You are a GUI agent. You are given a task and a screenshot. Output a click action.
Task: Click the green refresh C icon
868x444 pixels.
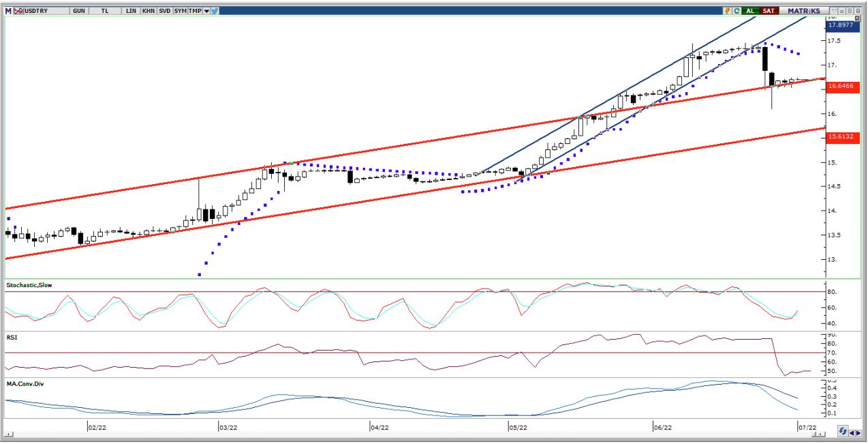(x=736, y=11)
